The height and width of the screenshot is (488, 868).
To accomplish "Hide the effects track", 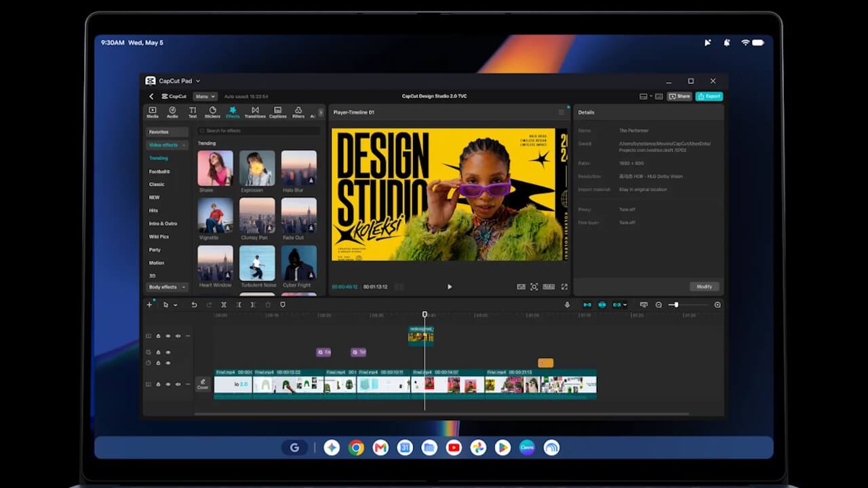I will [x=168, y=352].
